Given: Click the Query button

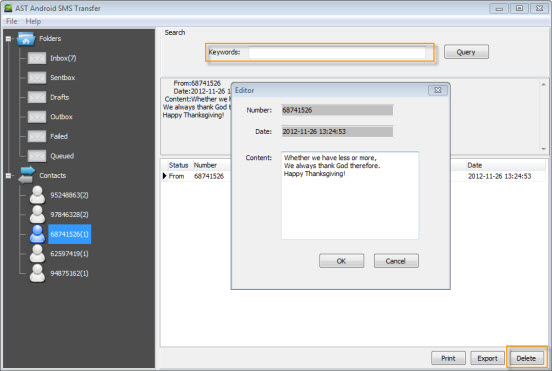Looking at the screenshot, I should [x=466, y=52].
